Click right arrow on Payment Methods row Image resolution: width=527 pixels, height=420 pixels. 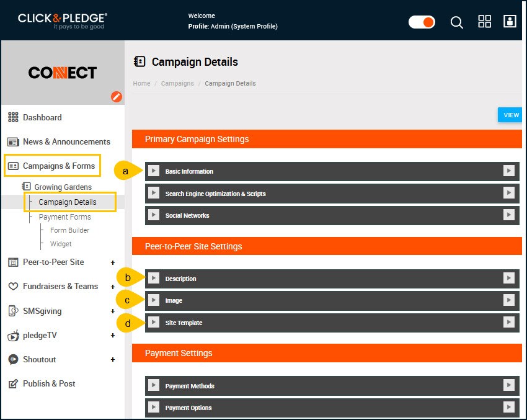[x=509, y=385]
